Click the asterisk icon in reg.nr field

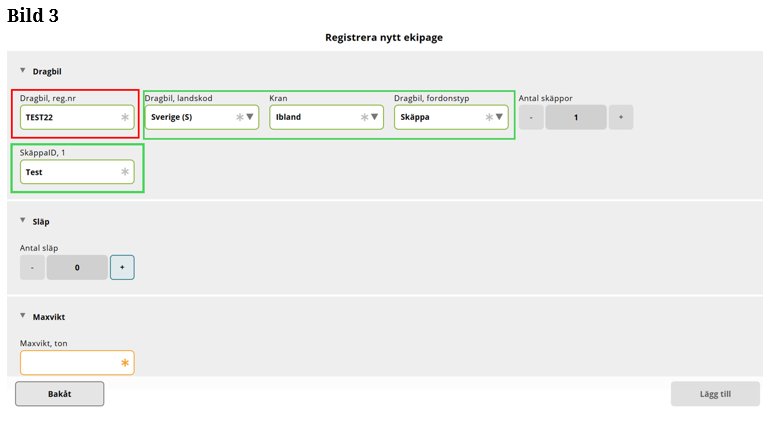coord(125,117)
